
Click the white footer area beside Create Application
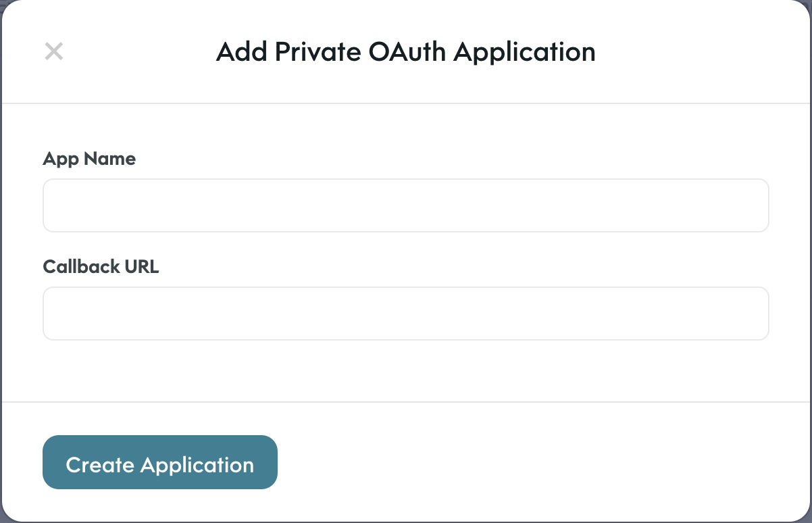point(540,462)
